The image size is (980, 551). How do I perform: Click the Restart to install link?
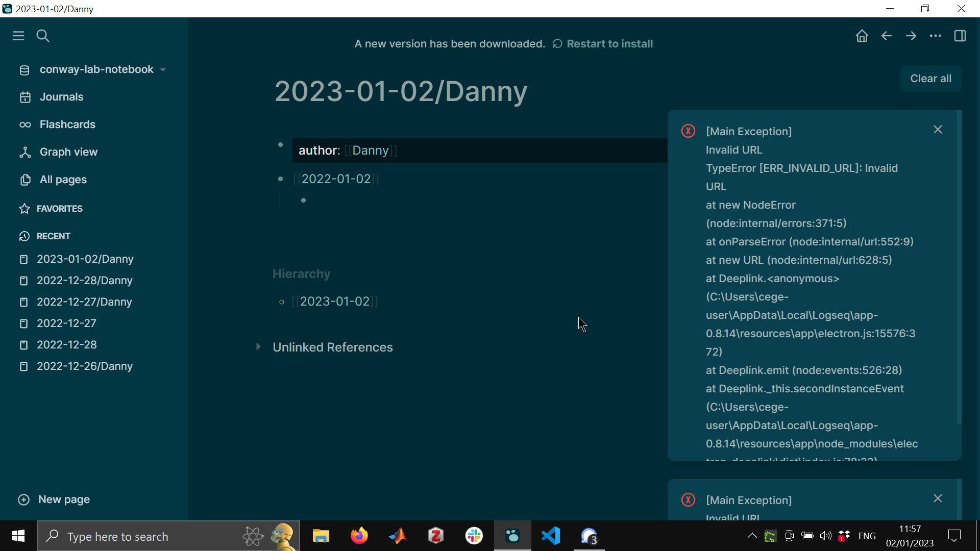click(x=610, y=44)
